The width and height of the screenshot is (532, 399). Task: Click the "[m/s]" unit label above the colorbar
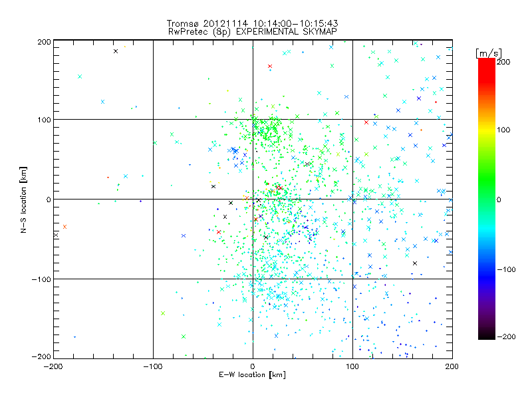[x=489, y=53]
